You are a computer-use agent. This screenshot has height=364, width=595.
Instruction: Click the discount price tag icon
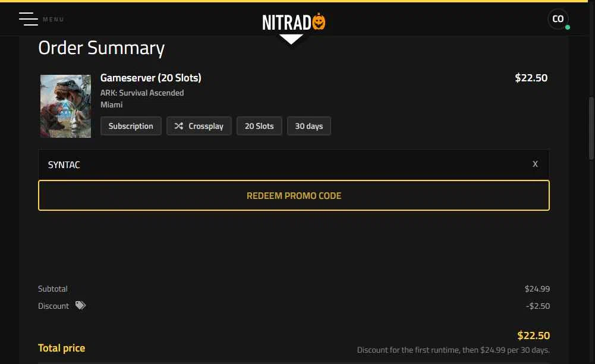pyautogui.click(x=80, y=305)
